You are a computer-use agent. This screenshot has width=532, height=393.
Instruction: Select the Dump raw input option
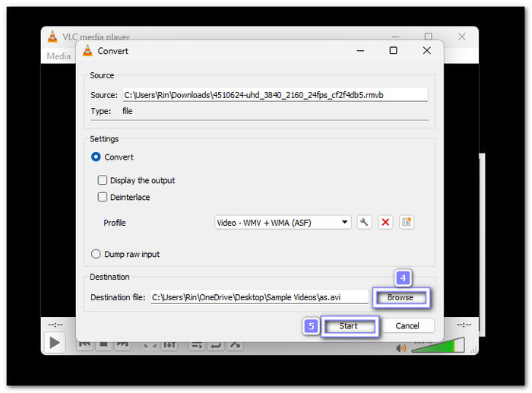96,254
